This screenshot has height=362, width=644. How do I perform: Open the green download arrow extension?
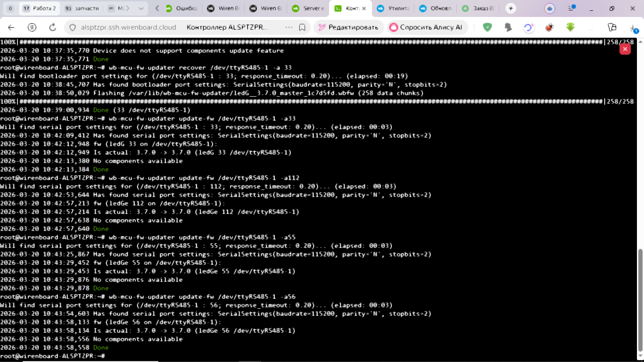pyautogui.click(x=570, y=27)
